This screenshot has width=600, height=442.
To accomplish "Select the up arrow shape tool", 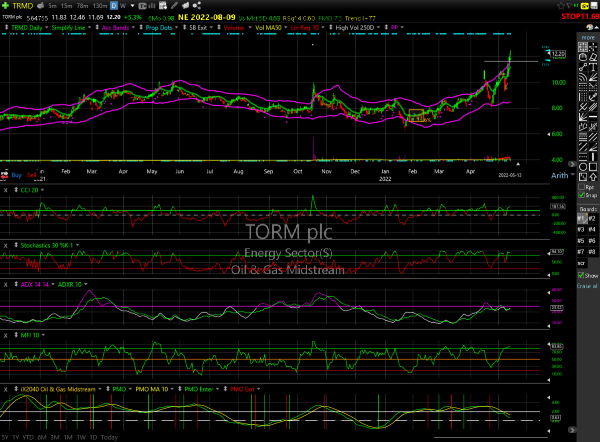I will (593, 177).
